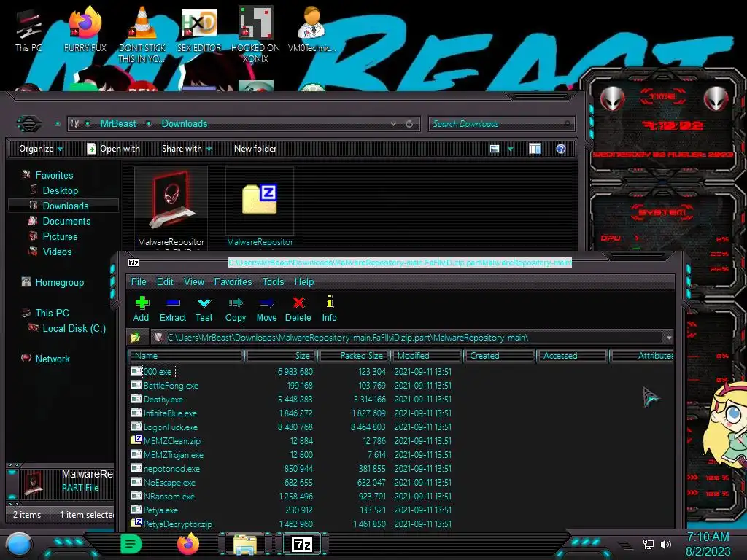Sort by the Size column header
747x560 pixels.
280,356
